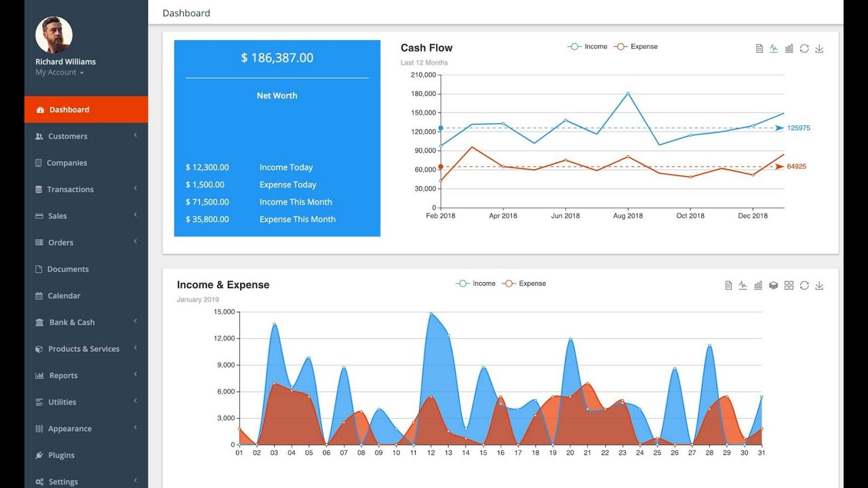Open data view for Income & Expense chart
Viewport: 868px width, 488px height.
[728, 285]
